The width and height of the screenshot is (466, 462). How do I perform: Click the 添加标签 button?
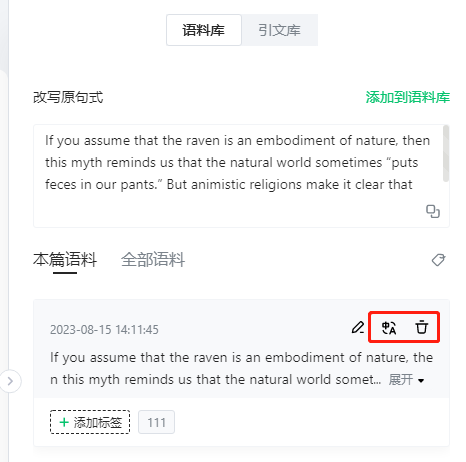90,422
